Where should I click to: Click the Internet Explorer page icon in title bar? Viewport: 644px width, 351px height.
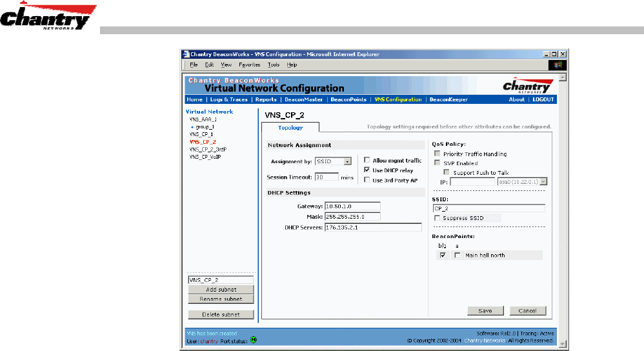pos(186,54)
